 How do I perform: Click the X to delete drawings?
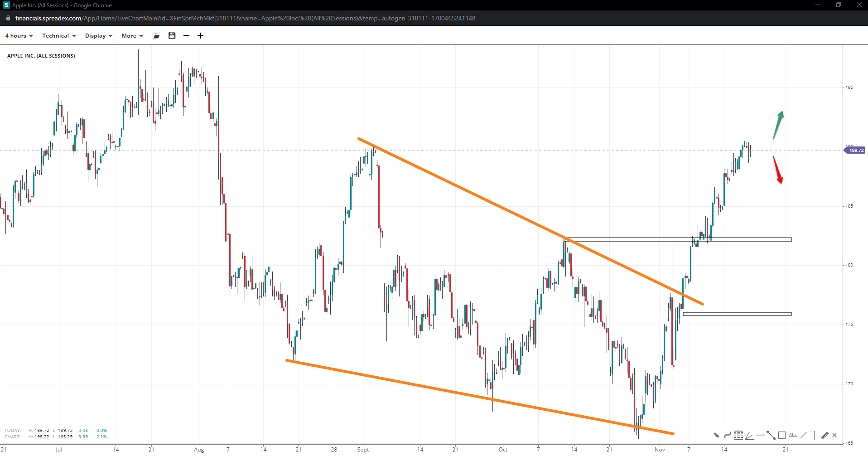(834, 435)
